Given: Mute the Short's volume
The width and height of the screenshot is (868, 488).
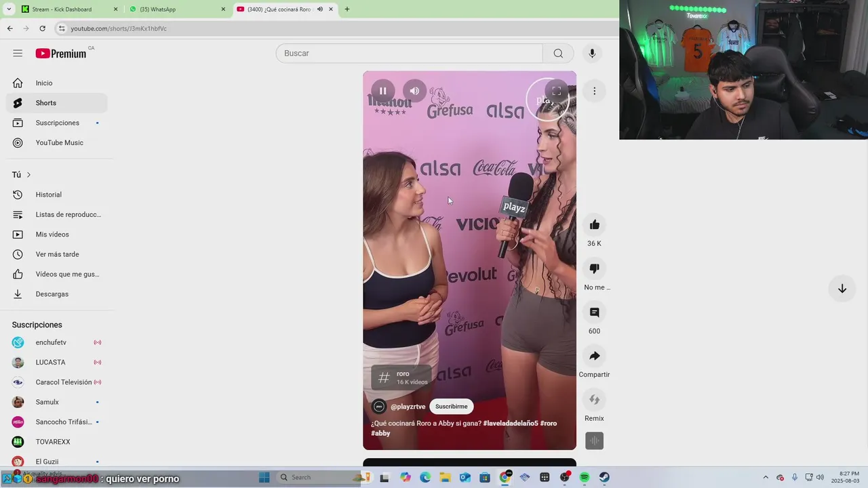Looking at the screenshot, I should [x=414, y=91].
